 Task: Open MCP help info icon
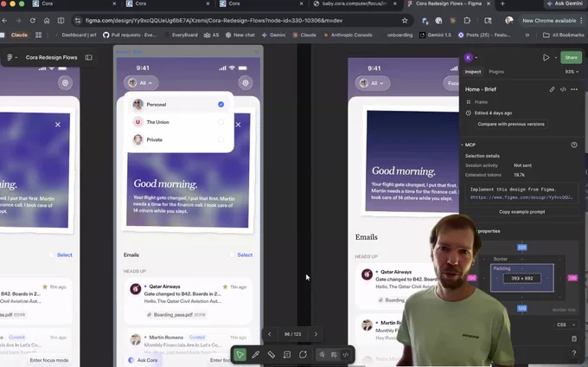tap(574, 145)
